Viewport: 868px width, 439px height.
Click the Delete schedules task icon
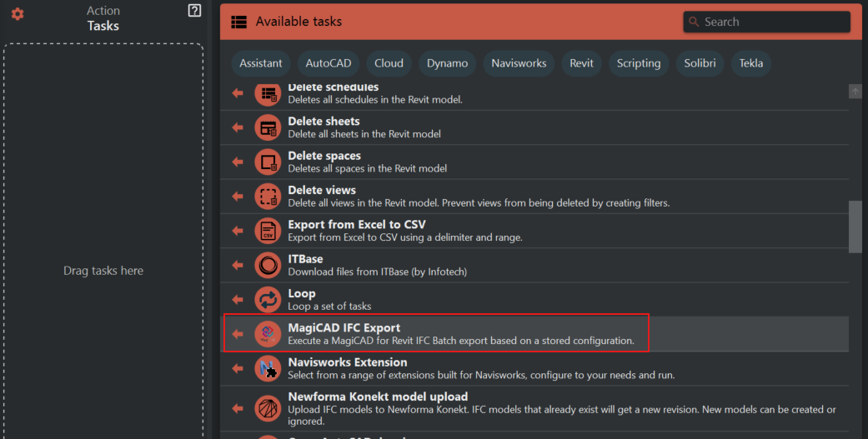(x=268, y=93)
